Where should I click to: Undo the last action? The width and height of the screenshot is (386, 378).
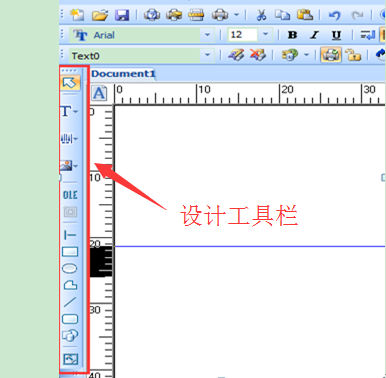(x=334, y=15)
